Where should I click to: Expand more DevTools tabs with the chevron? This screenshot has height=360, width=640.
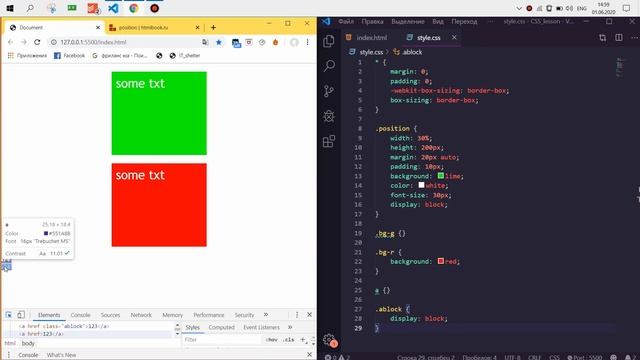(266, 315)
